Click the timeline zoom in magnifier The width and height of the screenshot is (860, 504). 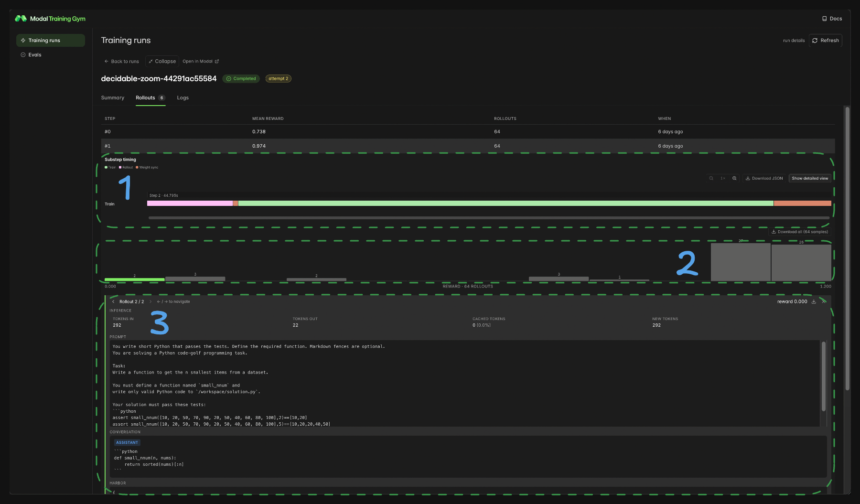click(734, 178)
